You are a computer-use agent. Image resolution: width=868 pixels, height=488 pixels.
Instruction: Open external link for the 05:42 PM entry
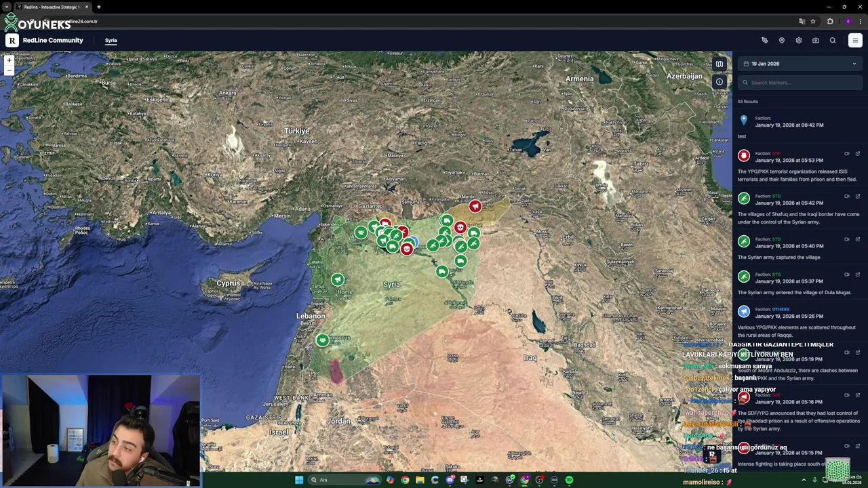pos(858,197)
